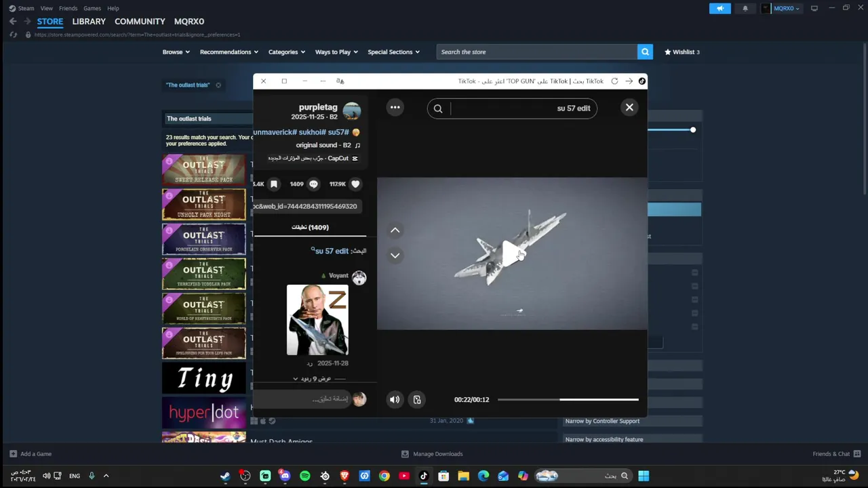Image resolution: width=868 pixels, height=488 pixels.
Task: Toggle the TikTok picture-in-picture mini player icon
Action: (x=417, y=400)
